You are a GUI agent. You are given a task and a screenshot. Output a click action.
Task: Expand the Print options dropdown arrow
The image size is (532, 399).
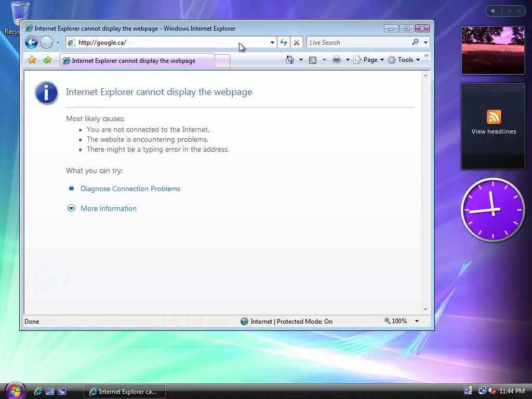tap(348, 60)
